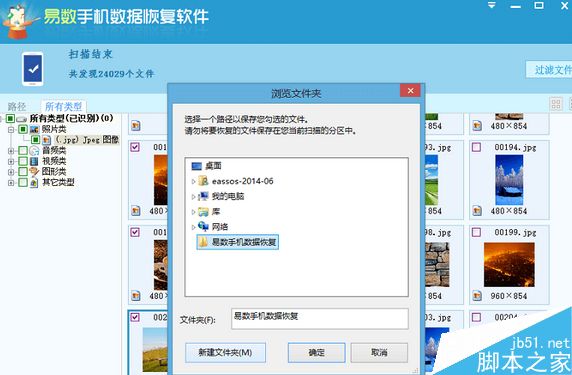Select the Network icon

click(203, 227)
